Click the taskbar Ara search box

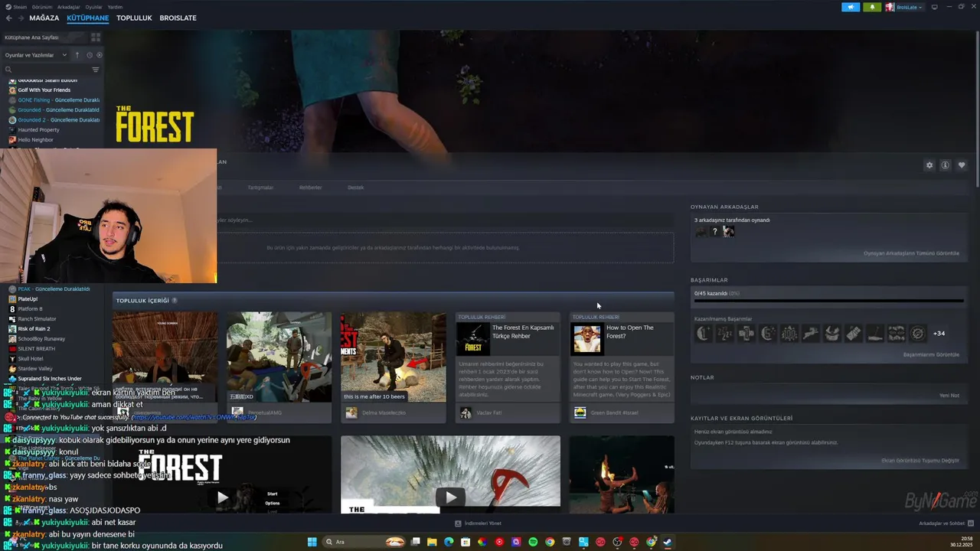[364, 542]
